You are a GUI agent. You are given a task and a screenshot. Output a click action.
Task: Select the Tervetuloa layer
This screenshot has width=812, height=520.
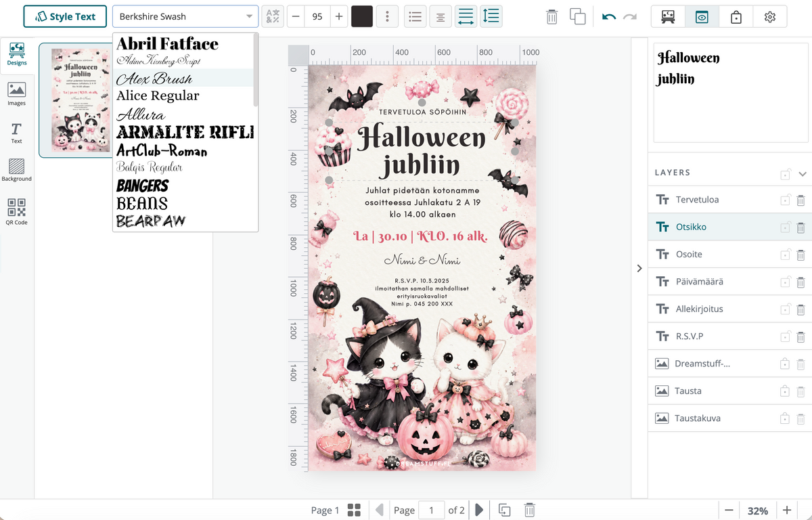point(729,200)
